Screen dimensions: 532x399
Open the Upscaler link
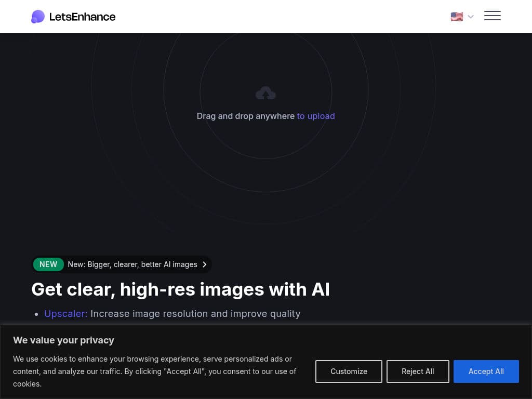coord(65,314)
